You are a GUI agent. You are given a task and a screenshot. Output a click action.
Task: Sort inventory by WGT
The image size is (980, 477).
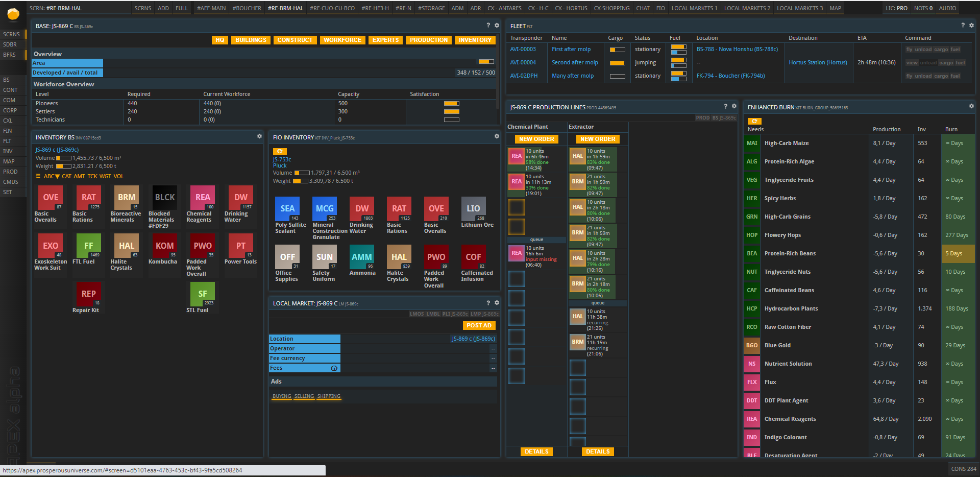pyautogui.click(x=105, y=176)
